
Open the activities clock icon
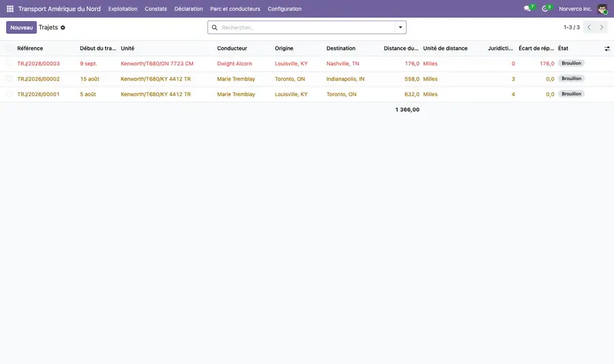pos(544,9)
